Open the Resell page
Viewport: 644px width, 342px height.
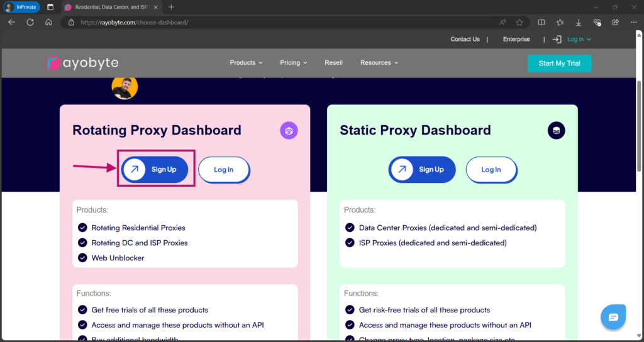click(333, 63)
